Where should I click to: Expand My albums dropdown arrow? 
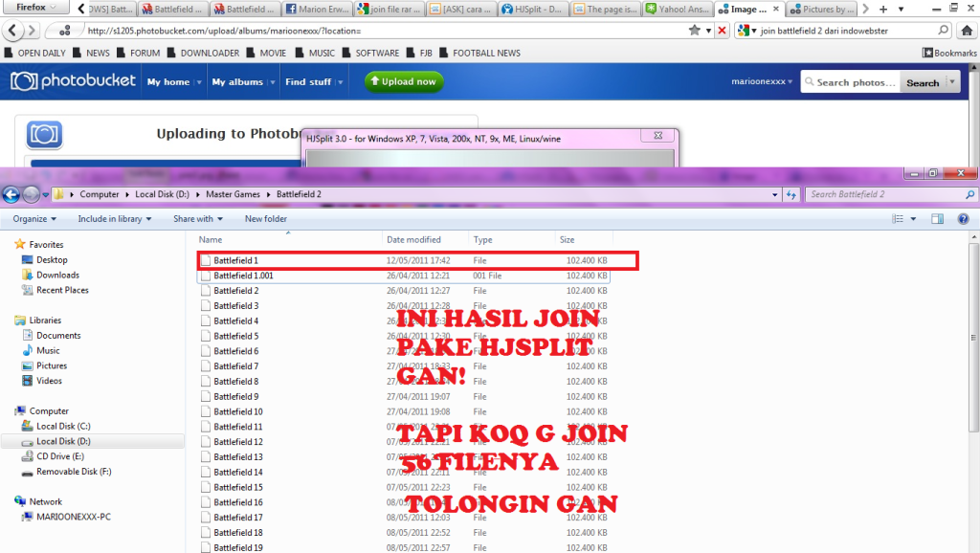click(x=273, y=82)
